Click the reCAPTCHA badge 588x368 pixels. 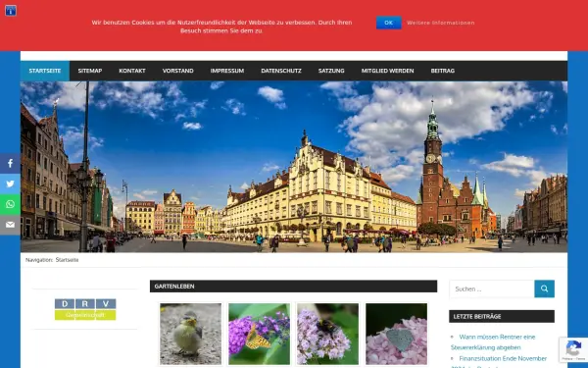[573, 349]
